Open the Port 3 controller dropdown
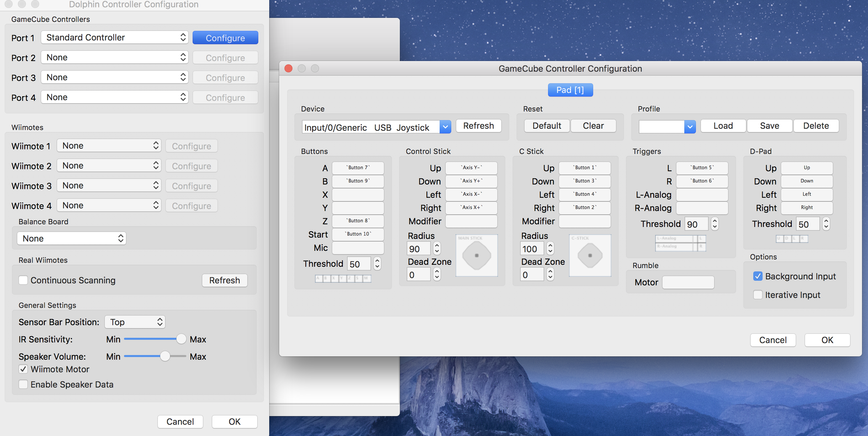The image size is (868, 436). [115, 77]
